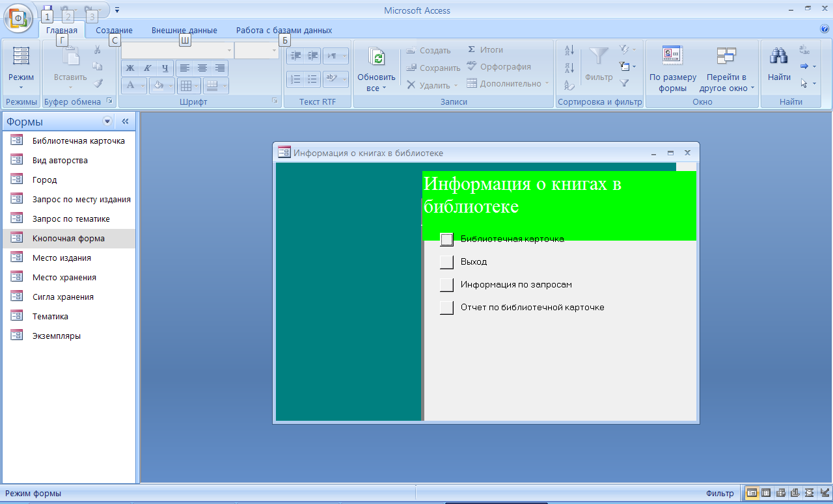Click the Найти binoculars icon
This screenshot has height=504, width=833.
778,57
